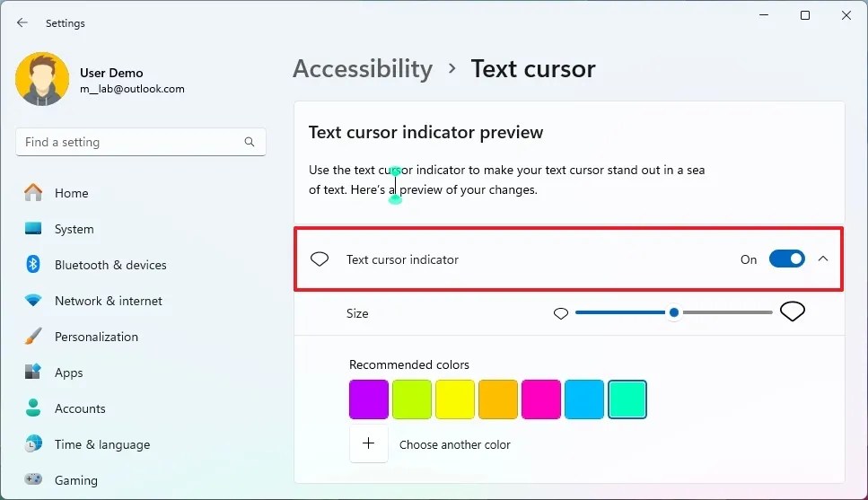Viewport: 868px width, 500px height.
Task: Collapse the Text cursor indicator section chevron
Action: tap(823, 259)
